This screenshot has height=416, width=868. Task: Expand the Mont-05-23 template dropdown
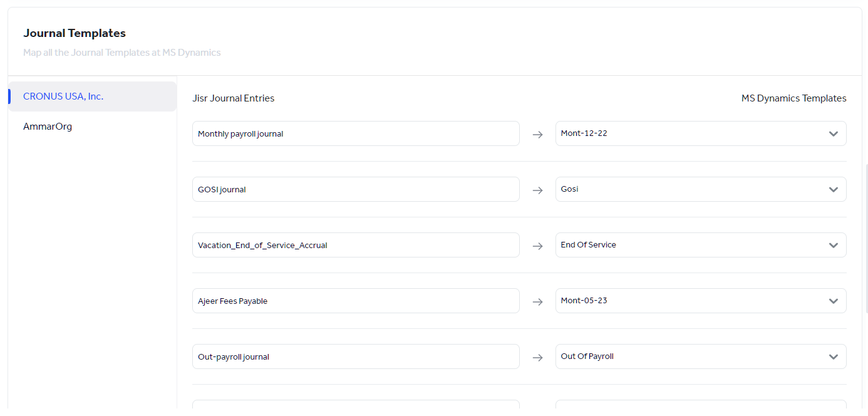(x=834, y=301)
